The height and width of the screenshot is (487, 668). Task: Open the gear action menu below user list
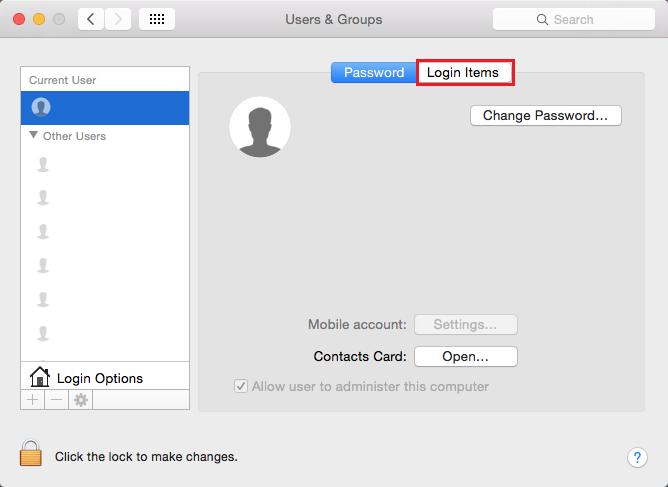click(x=81, y=400)
